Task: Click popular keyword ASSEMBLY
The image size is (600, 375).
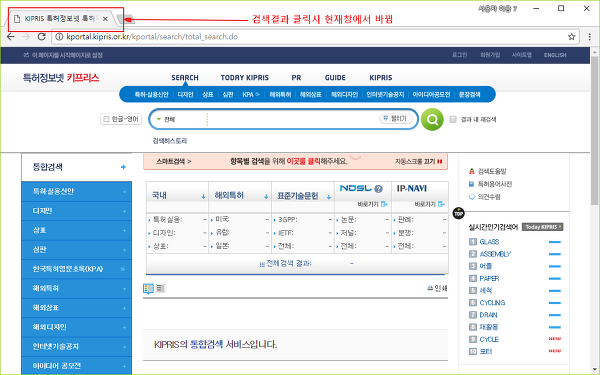Action: point(495,254)
